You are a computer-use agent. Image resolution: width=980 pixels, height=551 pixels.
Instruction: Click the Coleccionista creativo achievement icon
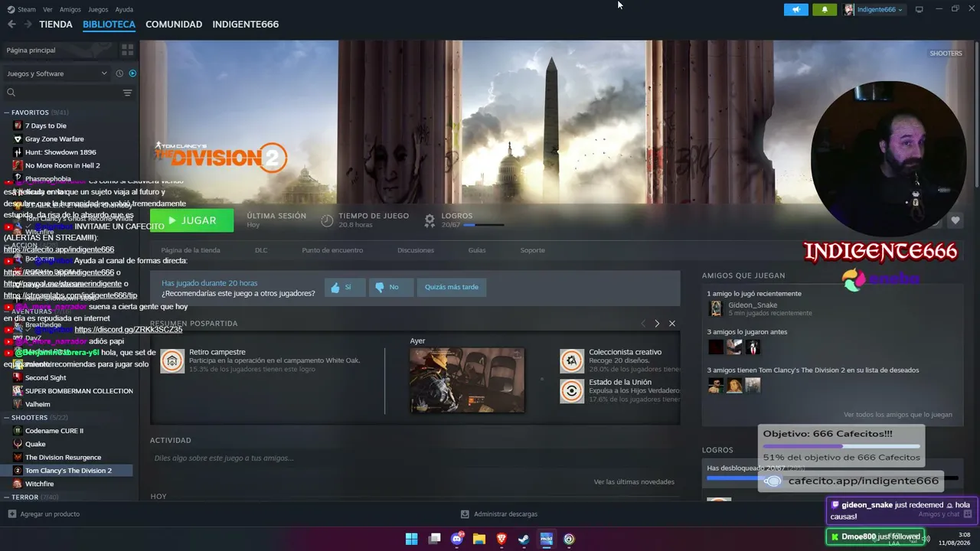572,360
